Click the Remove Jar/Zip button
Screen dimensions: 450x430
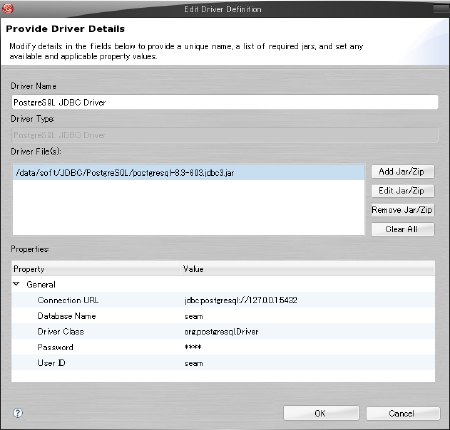403,210
